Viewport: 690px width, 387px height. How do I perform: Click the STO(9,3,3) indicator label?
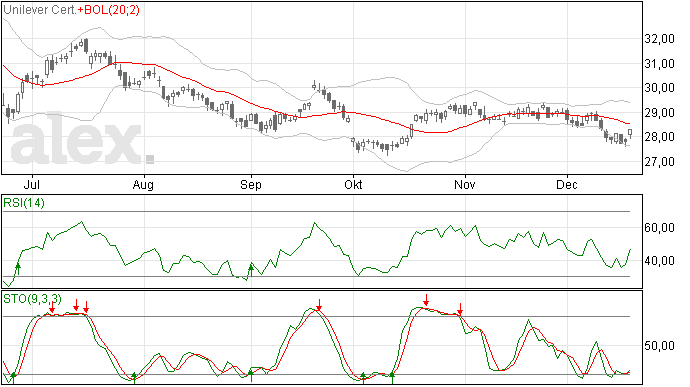[32, 299]
